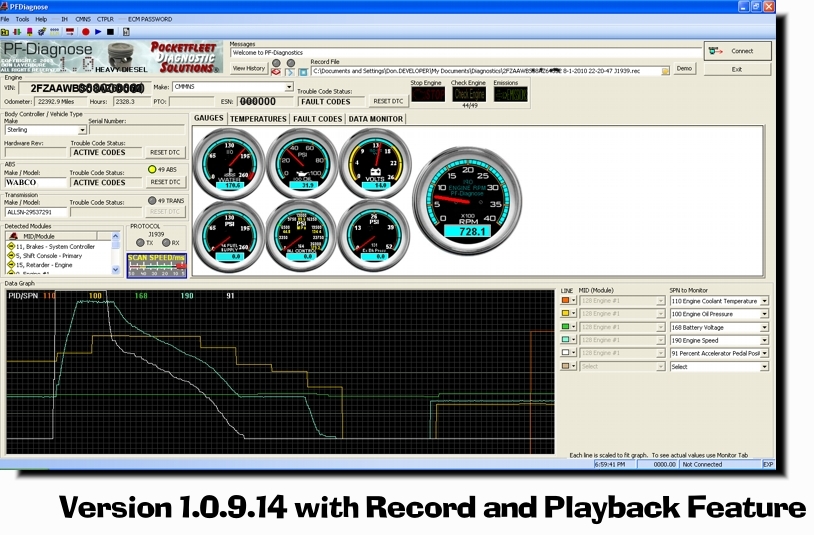Click the Stop Engine indicator lamp
This screenshot has height=535, width=814.
coord(428,94)
